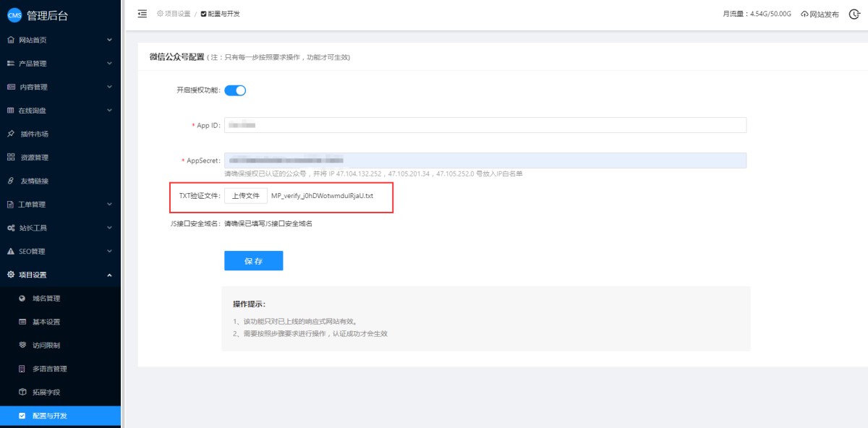Click 请确保已填写JS接口安全域名 text
This screenshot has width=868, height=428.
click(268, 224)
